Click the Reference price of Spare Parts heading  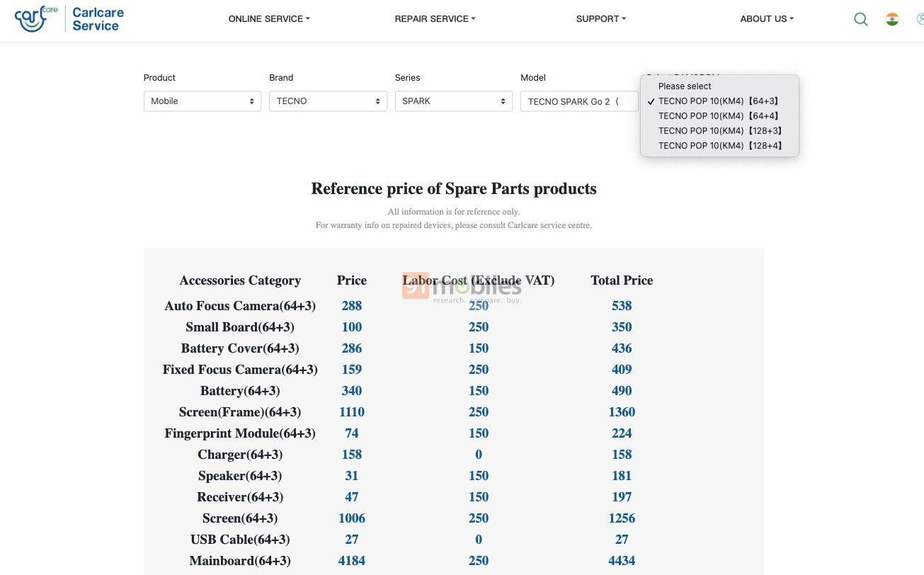tap(454, 188)
